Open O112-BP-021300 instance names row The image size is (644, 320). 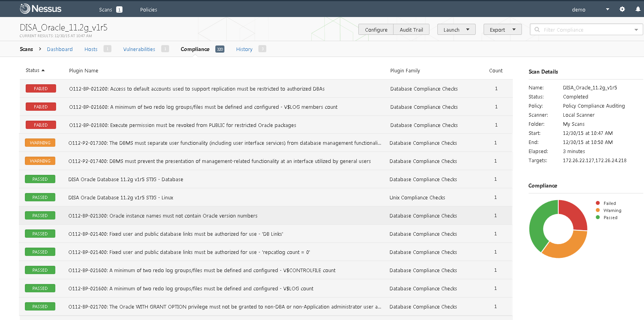(266, 216)
